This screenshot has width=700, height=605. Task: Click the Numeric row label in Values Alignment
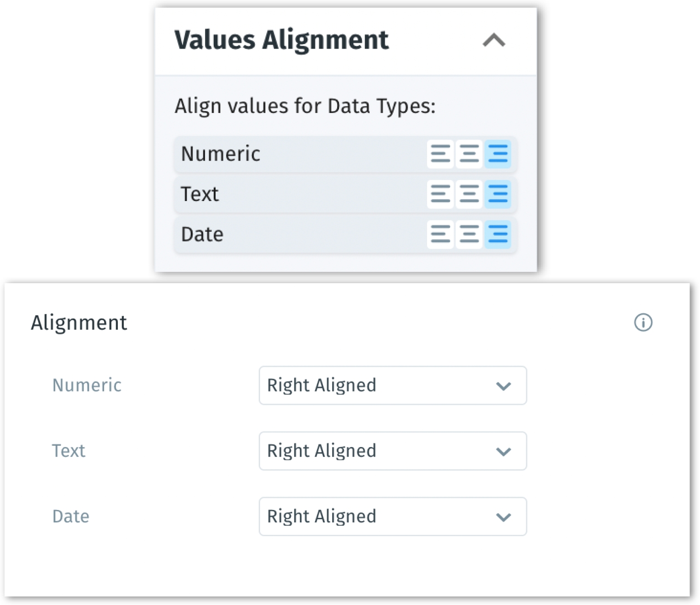point(221,154)
